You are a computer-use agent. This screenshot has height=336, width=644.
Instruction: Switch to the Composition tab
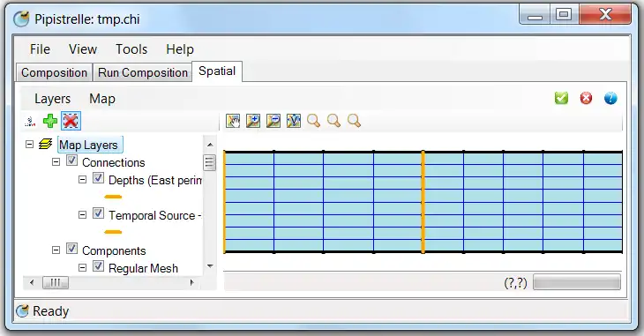[54, 72]
